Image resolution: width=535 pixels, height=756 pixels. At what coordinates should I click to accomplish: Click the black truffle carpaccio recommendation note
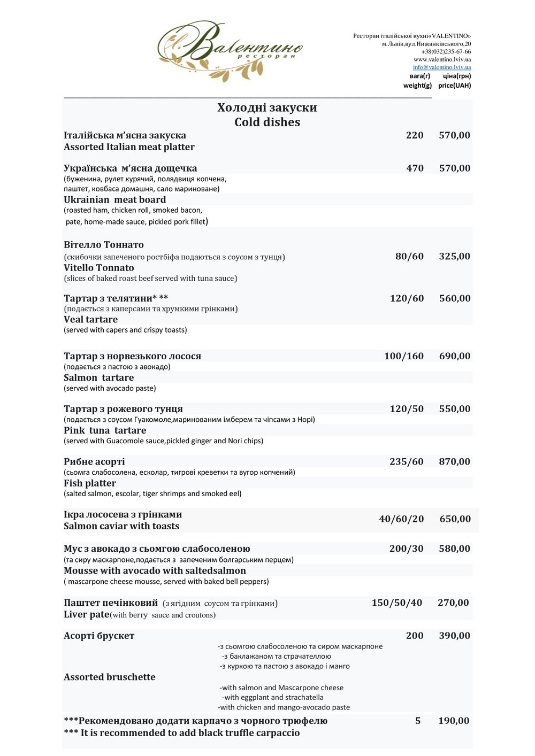182,733
